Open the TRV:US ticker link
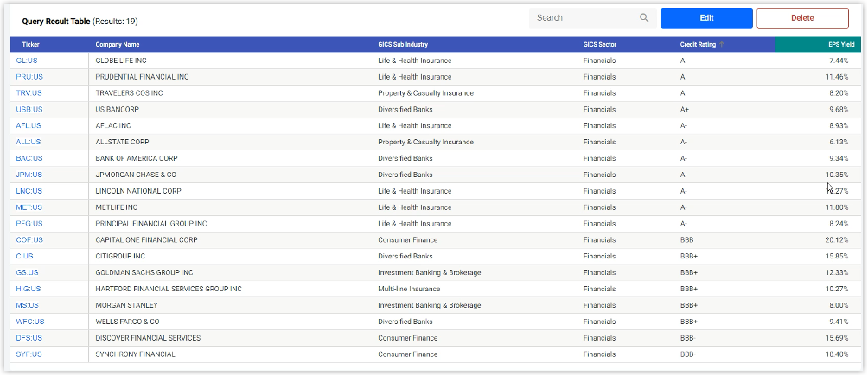Screen dimensions: 868x376 coord(29,93)
